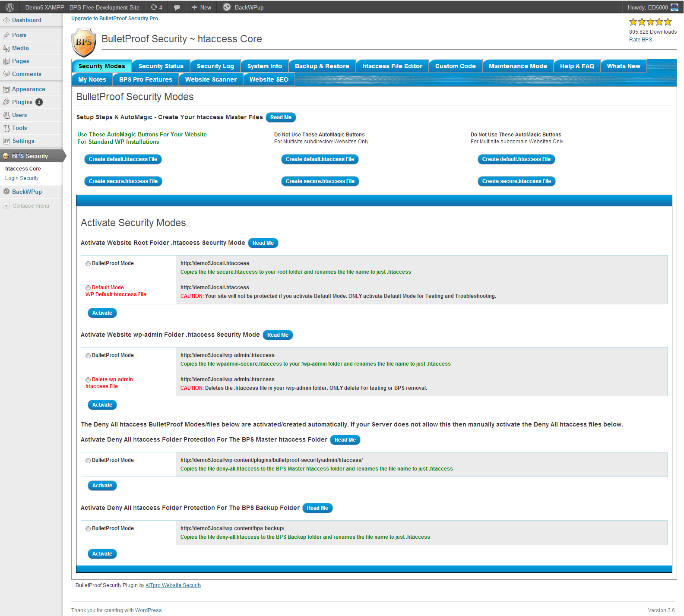The width and height of the screenshot is (684, 616).
Task: Click the Media sidebar icon
Action: point(6,48)
